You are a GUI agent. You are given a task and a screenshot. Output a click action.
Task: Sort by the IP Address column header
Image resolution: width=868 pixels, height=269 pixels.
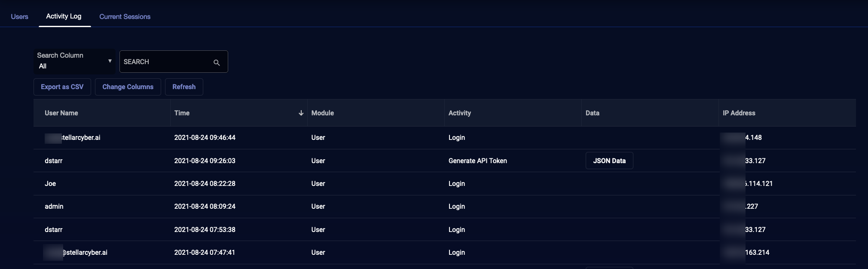(x=739, y=113)
